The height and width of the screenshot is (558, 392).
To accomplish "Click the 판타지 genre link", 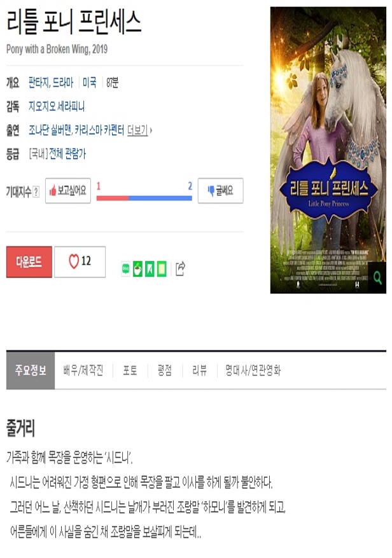I will [x=39, y=83].
